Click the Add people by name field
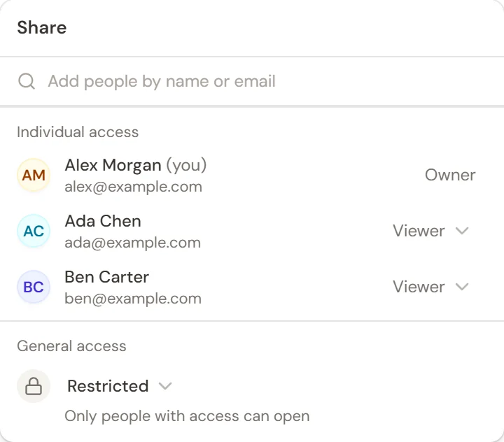Screen dimensions: 504x442 click(252, 81)
